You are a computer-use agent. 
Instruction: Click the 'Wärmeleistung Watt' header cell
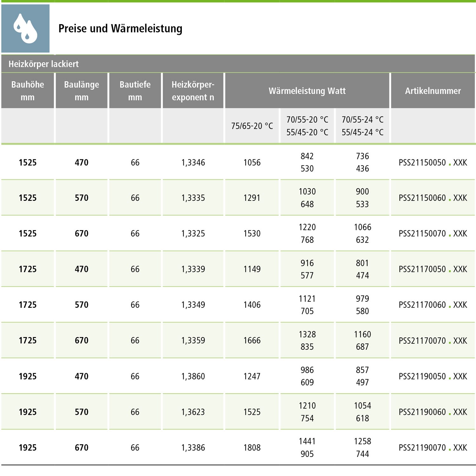click(x=307, y=91)
